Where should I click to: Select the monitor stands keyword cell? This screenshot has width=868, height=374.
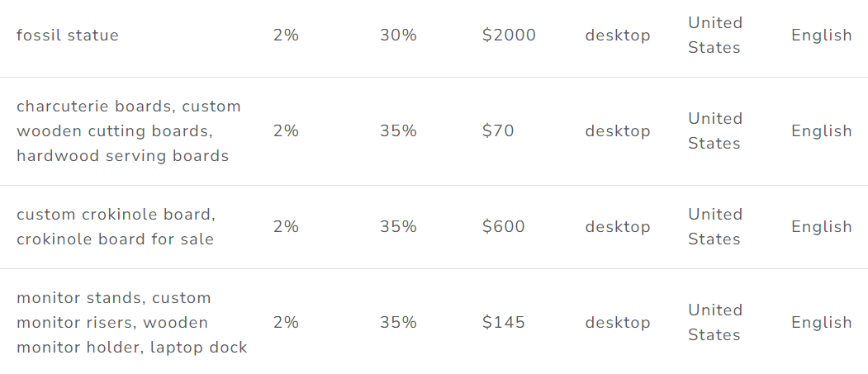coord(132,323)
